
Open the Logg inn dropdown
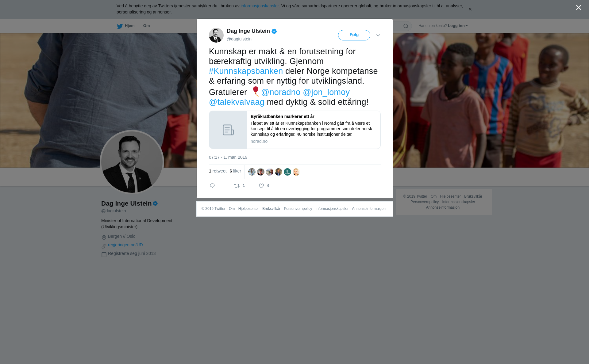tap(458, 26)
